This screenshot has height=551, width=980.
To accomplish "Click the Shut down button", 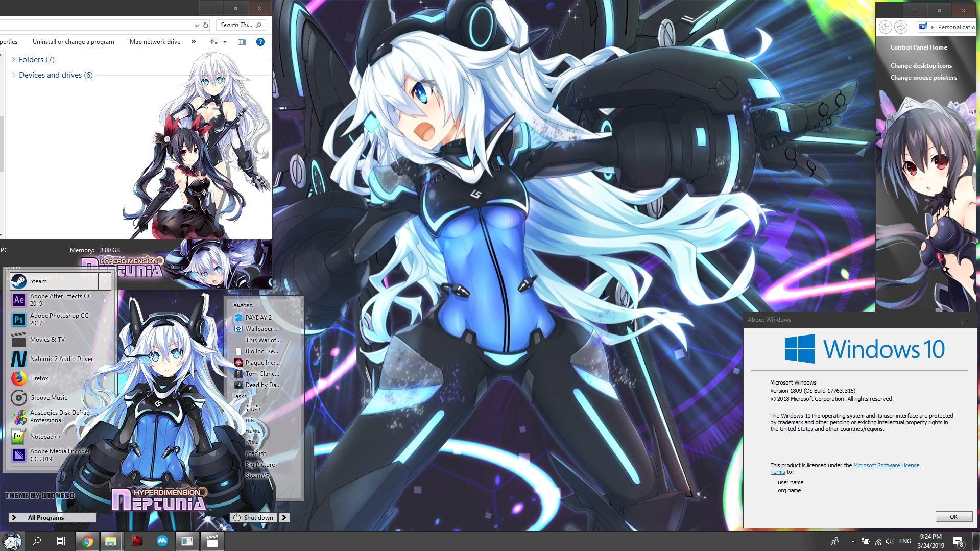I will pyautogui.click(x=253, y=518).
